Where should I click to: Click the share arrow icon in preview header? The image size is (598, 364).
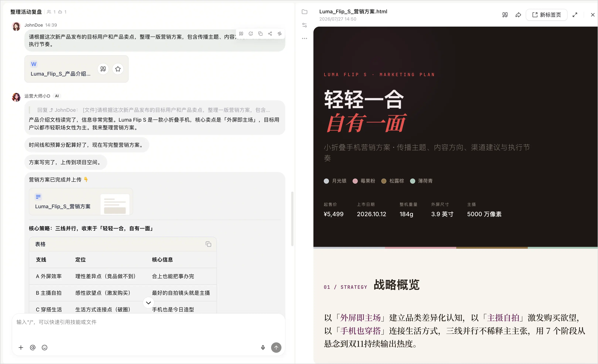pyautogui.click(x=518, y=15)
